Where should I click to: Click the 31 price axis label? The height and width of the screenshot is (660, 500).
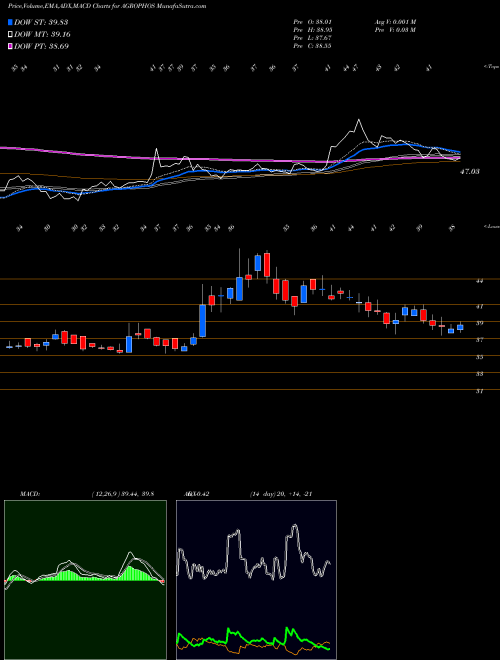480,391
